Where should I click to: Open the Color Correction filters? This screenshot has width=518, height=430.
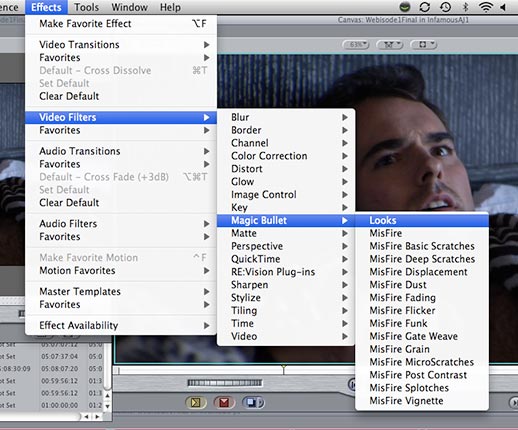[x=286, y=156]
